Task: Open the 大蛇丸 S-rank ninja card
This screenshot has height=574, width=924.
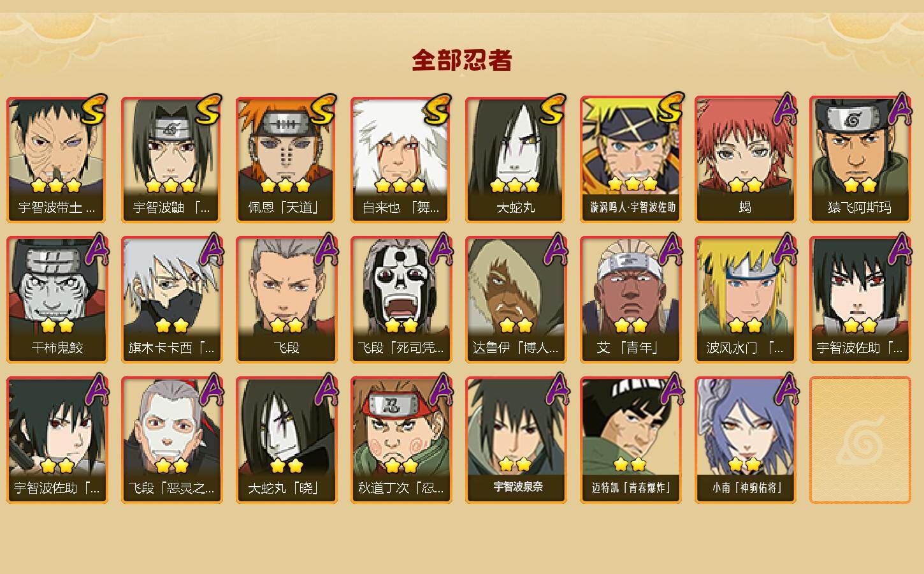Action: tap(516, 159)
